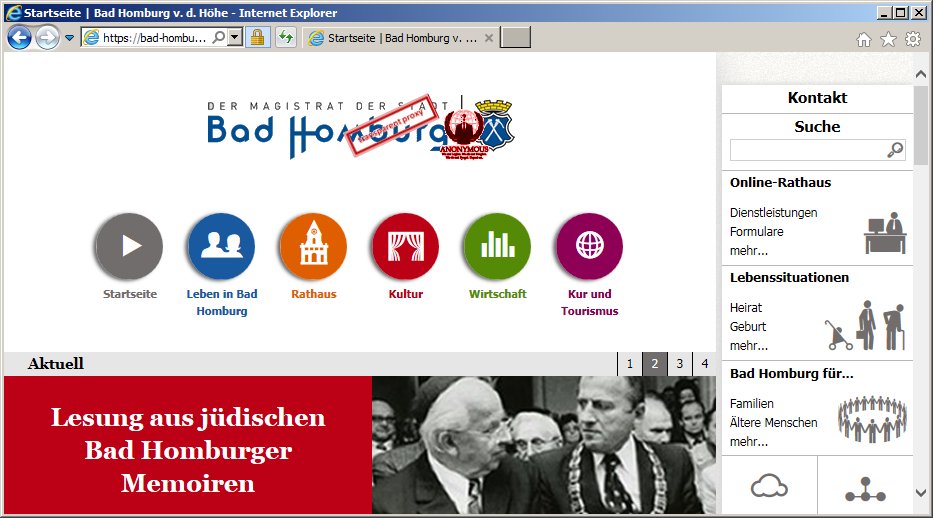This screenshot has width=933, height=518.
Task: Open the Favorites star icon
Action: 888,39
